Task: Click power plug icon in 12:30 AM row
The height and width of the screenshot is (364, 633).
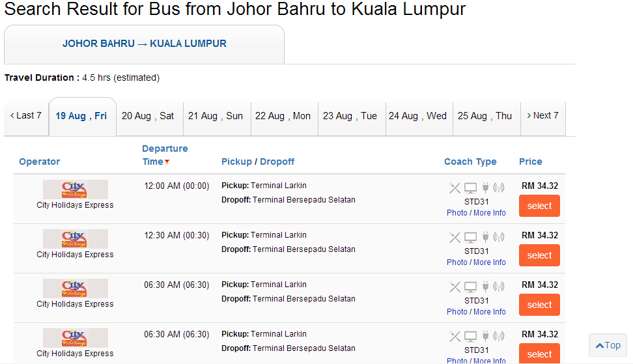Action: coord(486,237)
